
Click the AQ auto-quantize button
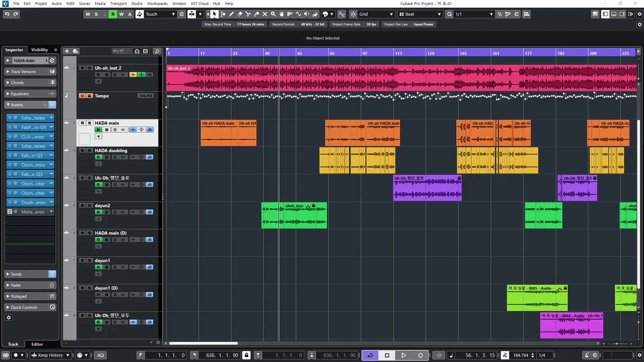pos(100,355)
